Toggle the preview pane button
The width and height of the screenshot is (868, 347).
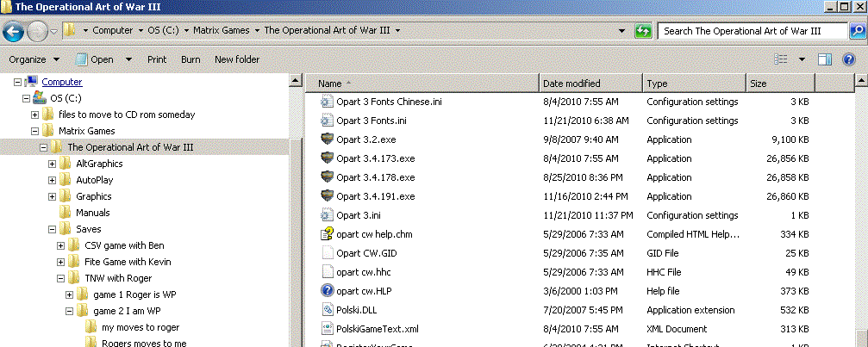point(825,59)
